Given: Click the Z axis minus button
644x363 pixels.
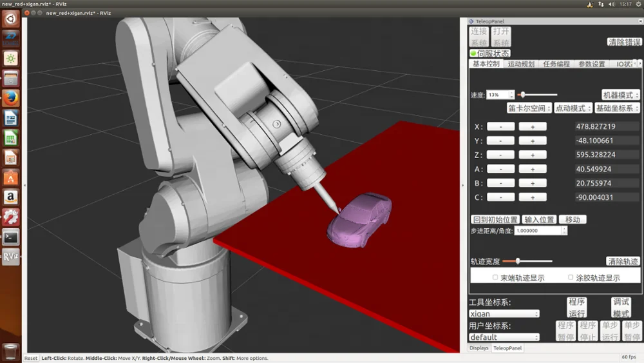Looking at the screenshot, I should click(500, 155).
